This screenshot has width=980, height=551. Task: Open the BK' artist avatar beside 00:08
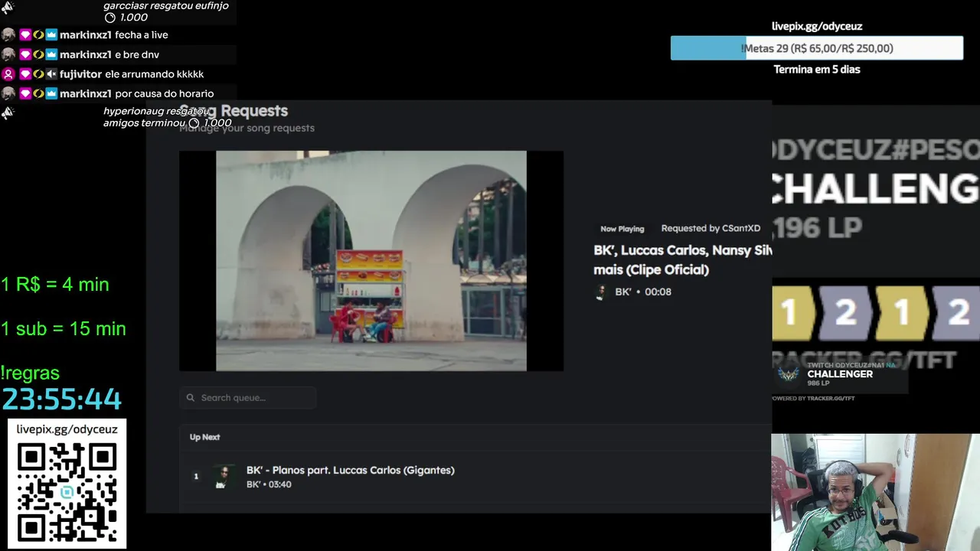(602, 292)
